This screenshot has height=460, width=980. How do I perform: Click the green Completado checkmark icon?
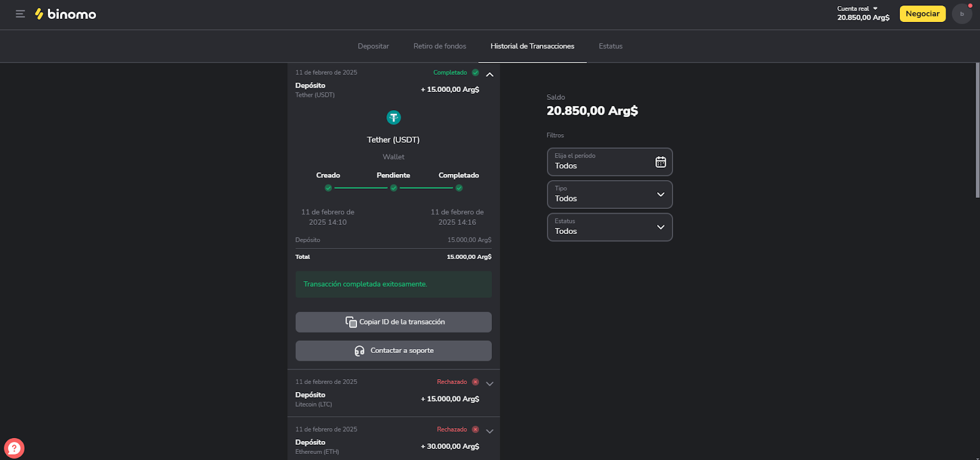click(475, 73)
